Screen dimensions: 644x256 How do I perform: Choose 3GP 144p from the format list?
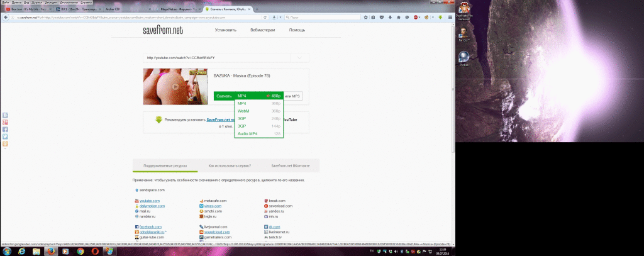(x=258, y=126)
